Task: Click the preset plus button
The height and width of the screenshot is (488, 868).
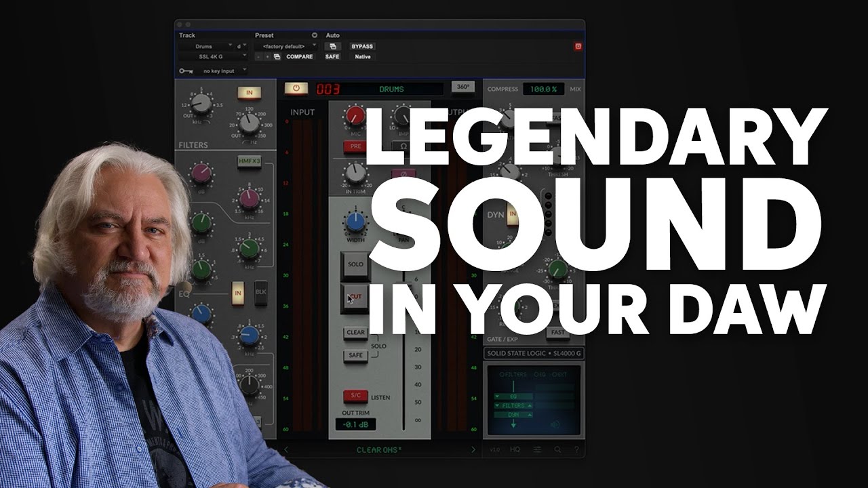Action: point(268,57)
